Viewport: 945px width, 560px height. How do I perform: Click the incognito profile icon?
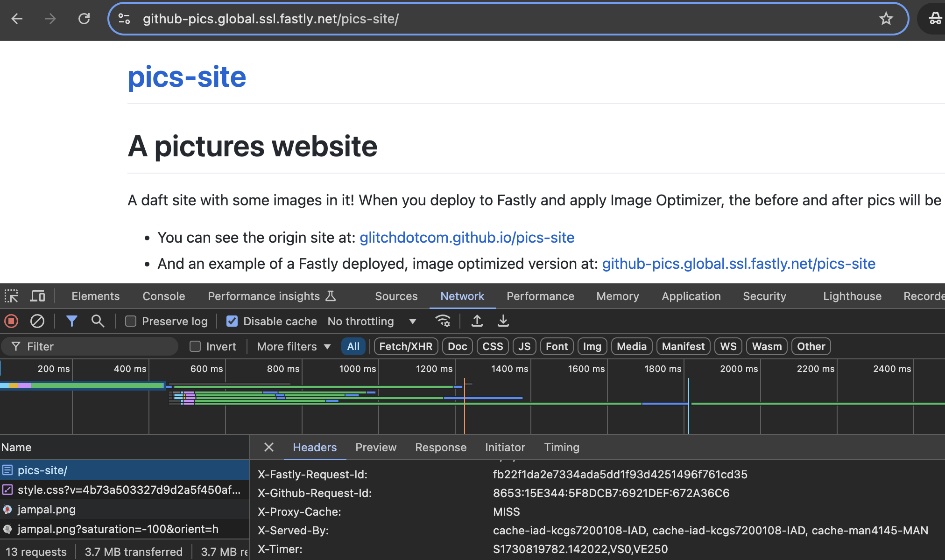935,19
